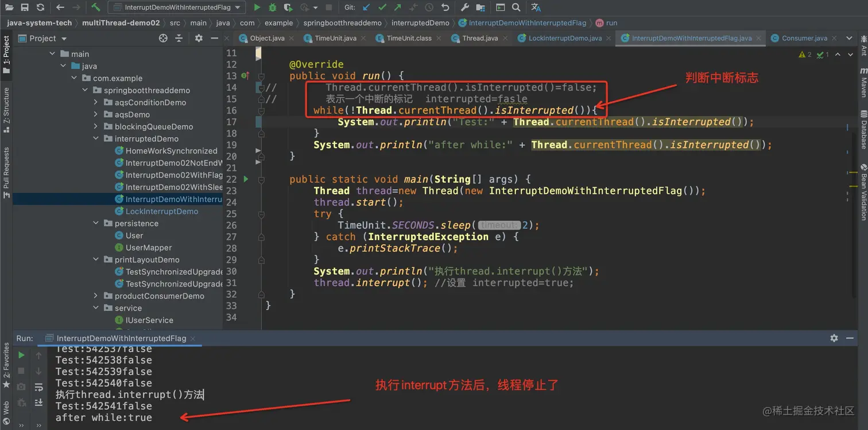
Task: Switch to the LockInterruptDemo.java tab
Action: pyautogui.click(x=565, y=38)
